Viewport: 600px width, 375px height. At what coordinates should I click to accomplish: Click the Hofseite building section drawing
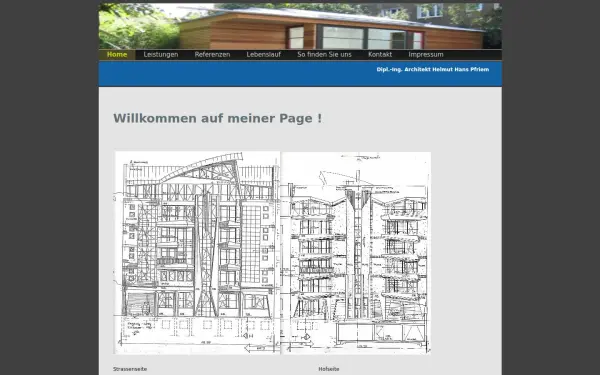click(x=356, y=253)
